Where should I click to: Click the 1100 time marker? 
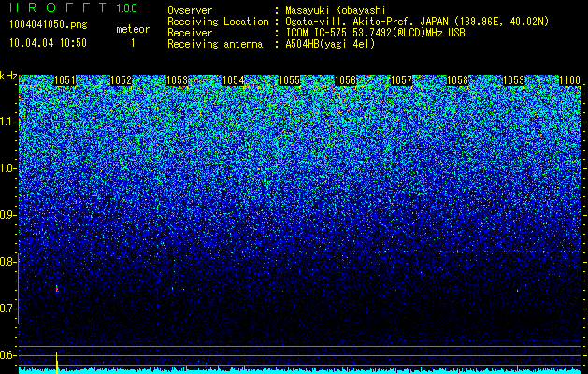[569, 80]
